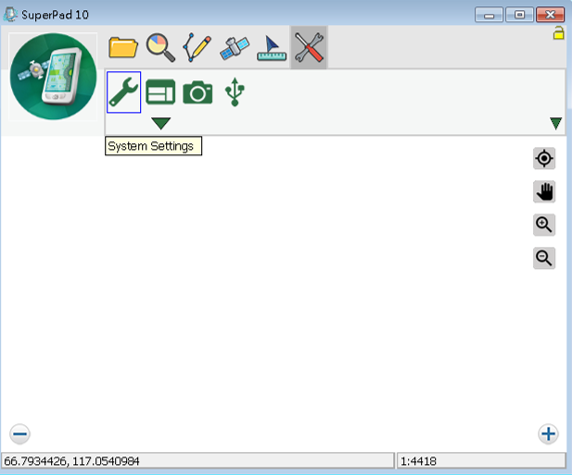
Task: Select the ruler measure tools icon
Action: [x=271, y=48]
